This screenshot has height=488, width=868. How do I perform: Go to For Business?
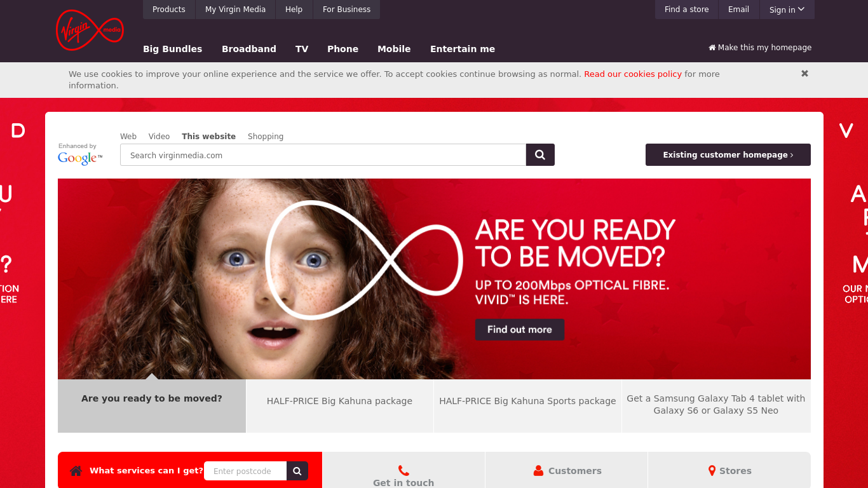tap(346, 10)
